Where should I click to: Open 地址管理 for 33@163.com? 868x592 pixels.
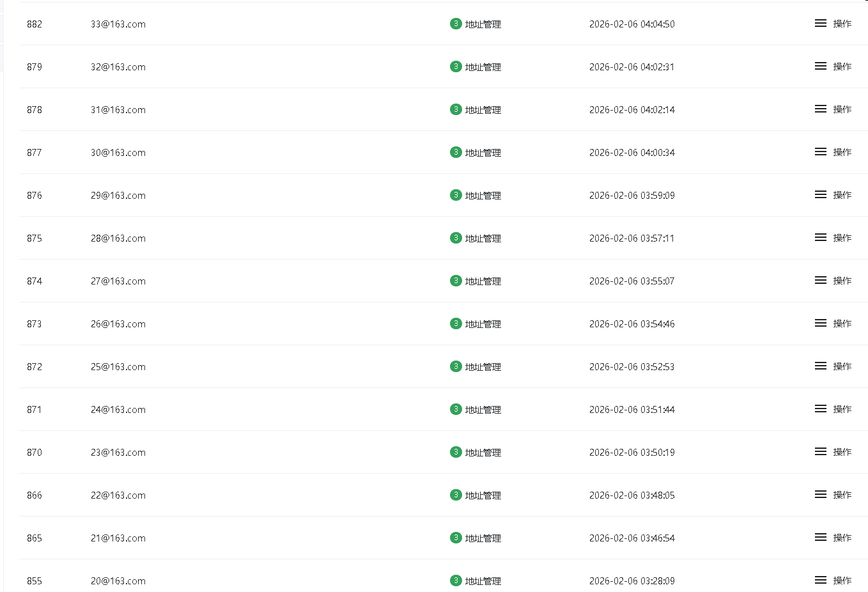pyautogui.click(x=483, y=24)
